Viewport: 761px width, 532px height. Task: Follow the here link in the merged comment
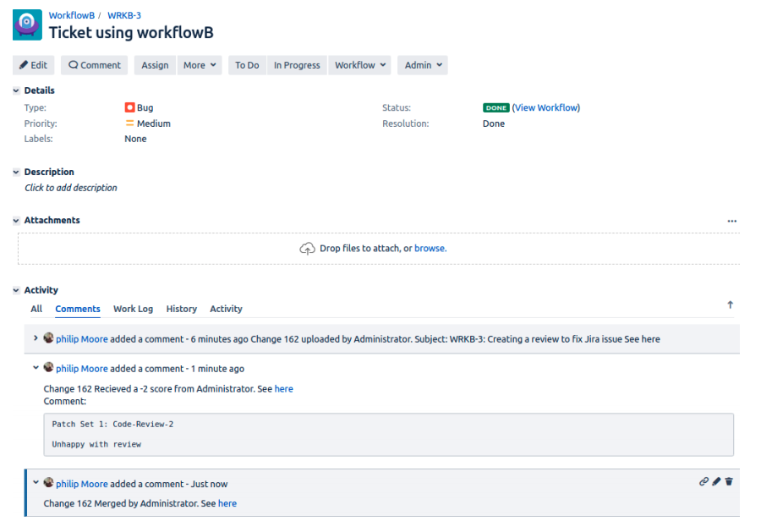227,502
